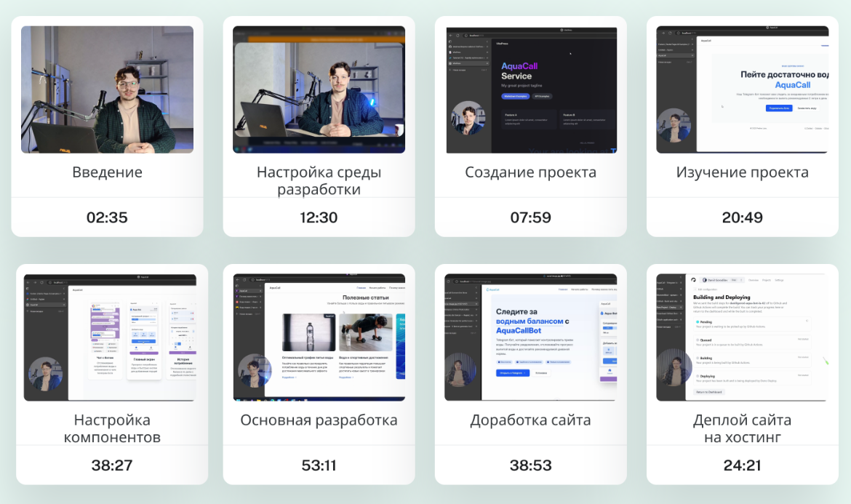
Task: Click the title 'Создание проекта'
Action: click(530, 172)
